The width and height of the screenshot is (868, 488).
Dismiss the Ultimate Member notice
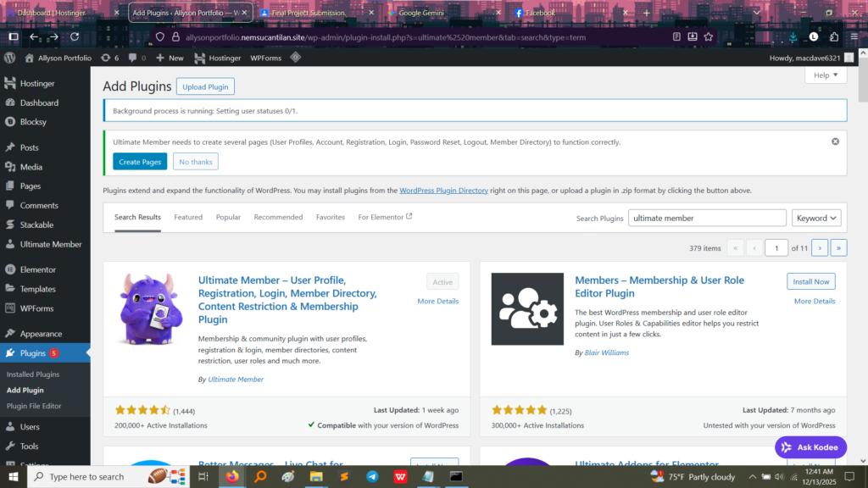pyautogui.click(x=835, y=141)
